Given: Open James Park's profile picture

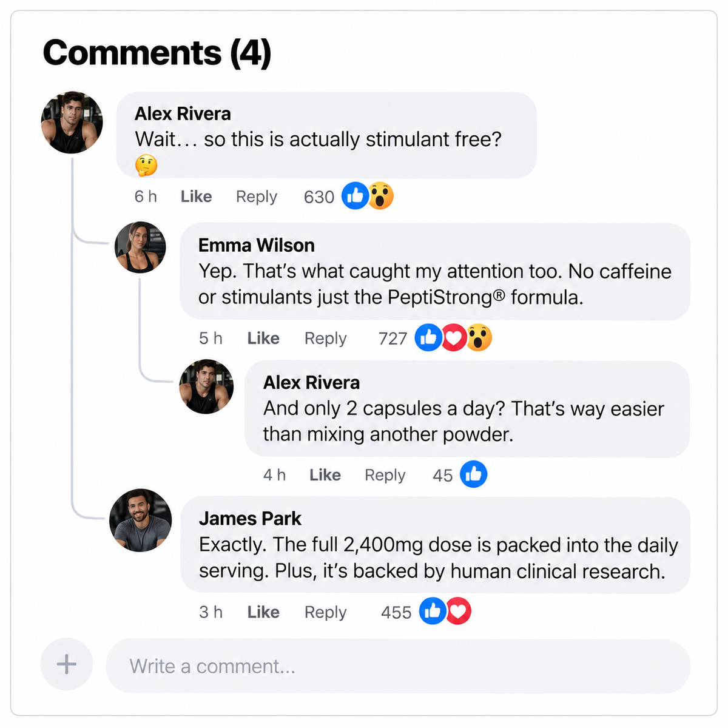Looking at the screenshot, I should [140, 520].
